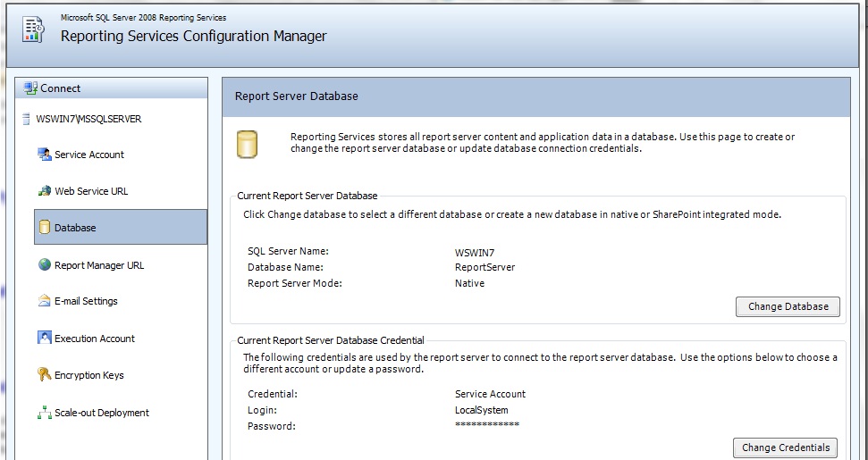Image resolution: width=868 pixels, height=460 pixels.
Task: Click the Current Report Server Database group label
Action: 308,196
